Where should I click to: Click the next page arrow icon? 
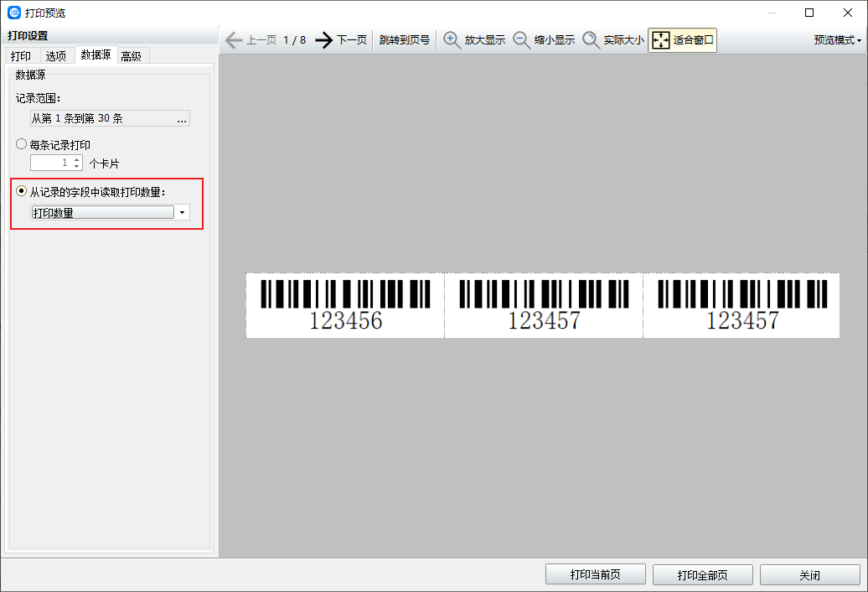click(324, 40)
